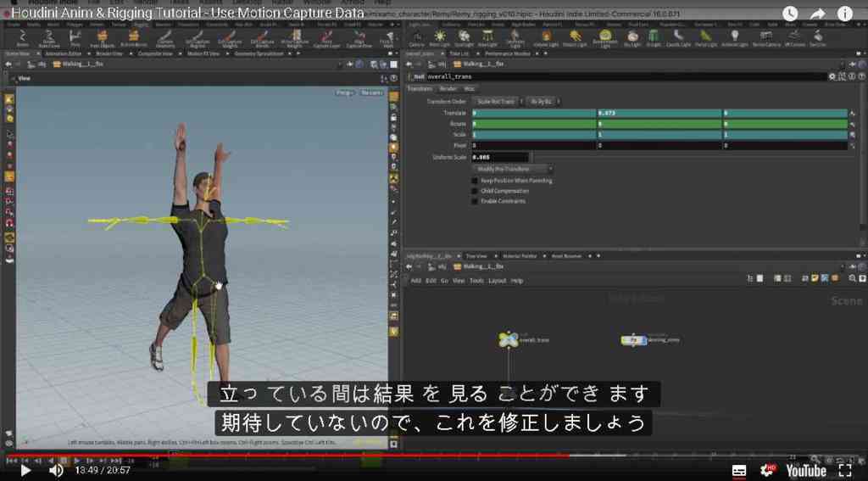Click the overall_trans null node

pyautogui.click(x=509, y=339)
